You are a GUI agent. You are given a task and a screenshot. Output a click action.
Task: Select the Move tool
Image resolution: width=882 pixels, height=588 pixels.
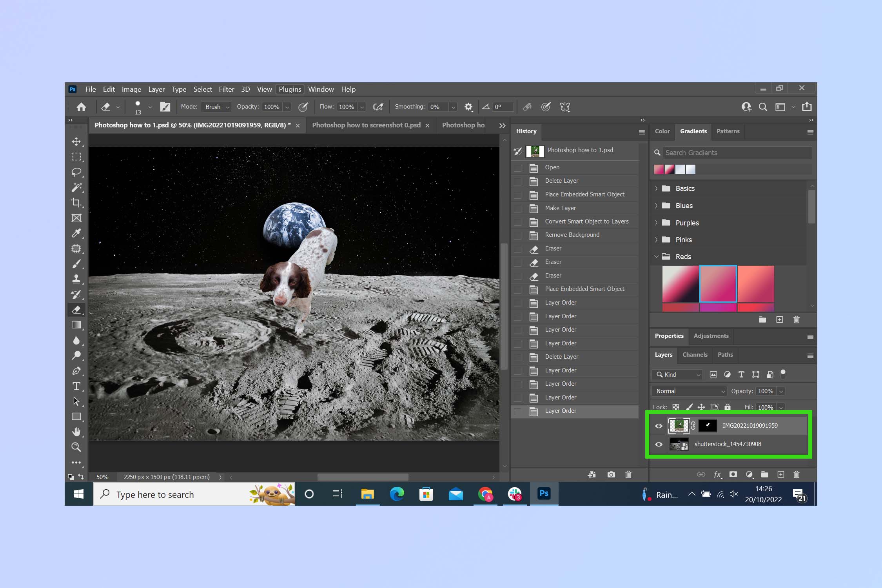pyautogui.click(x=76, y=141)
